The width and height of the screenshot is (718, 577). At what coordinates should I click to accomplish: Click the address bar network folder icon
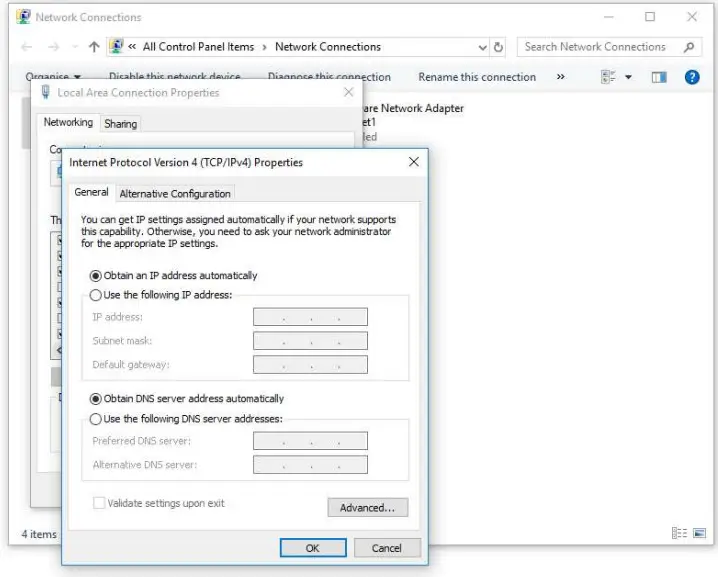[x=116, y=46]
